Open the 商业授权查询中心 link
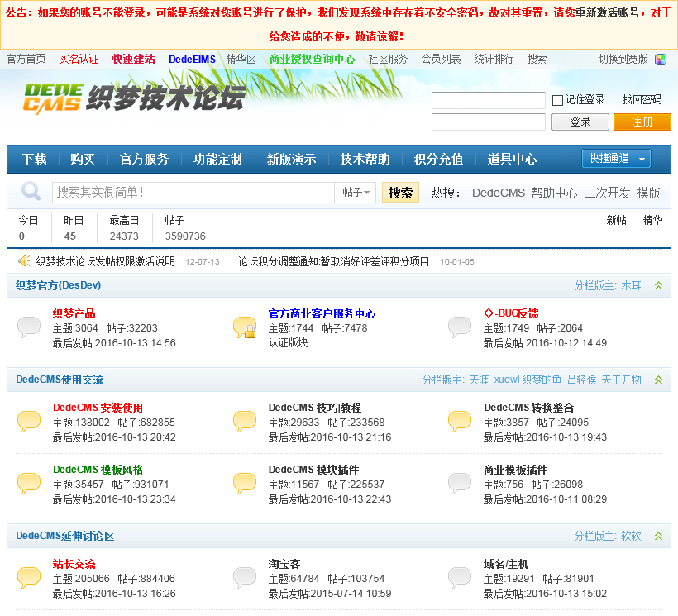This screenshot has width=678, height=616. [x=312, y=60]
